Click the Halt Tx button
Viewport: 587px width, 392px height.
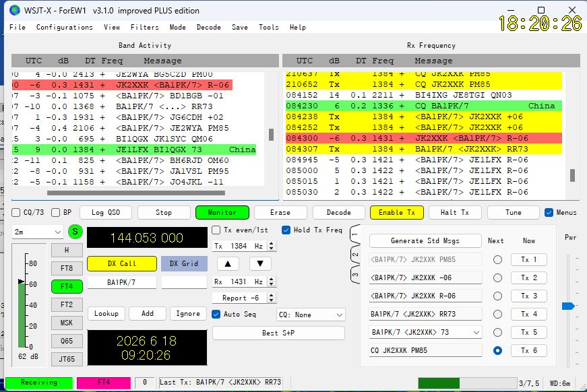tap(455, 212)
